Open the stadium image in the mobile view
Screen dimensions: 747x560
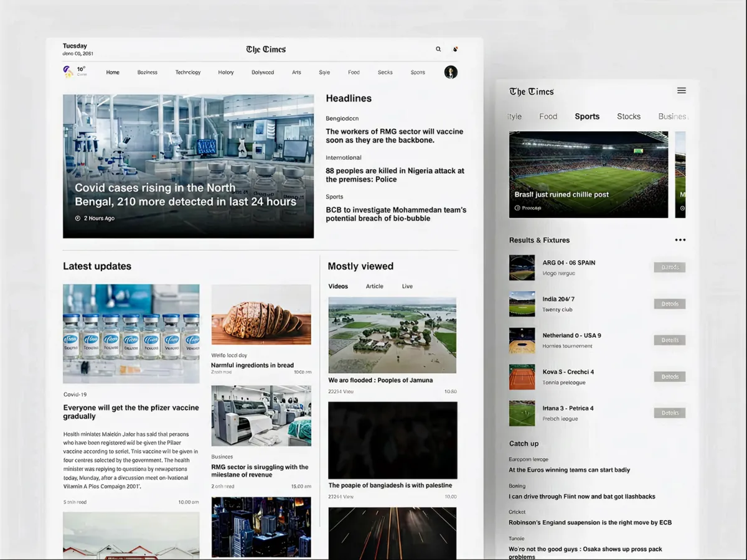point(588,174)
